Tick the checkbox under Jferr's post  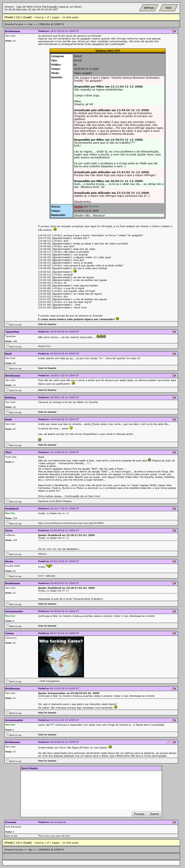pyautogui.click(x=7, y=501)
